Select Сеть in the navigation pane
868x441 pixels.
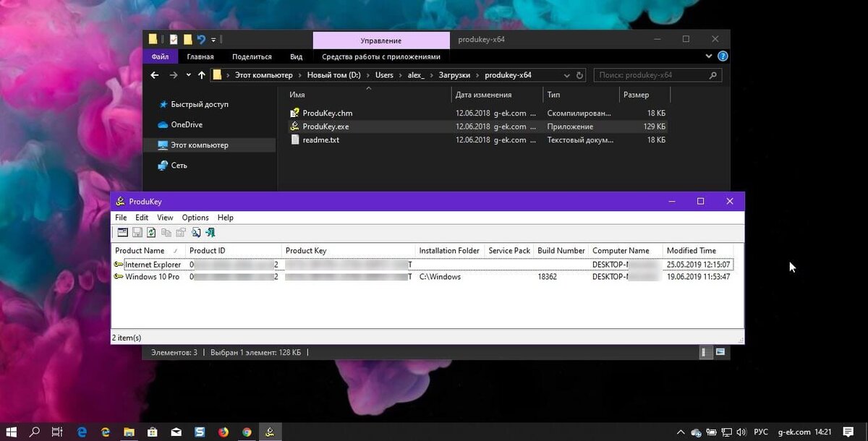point(179,166)
